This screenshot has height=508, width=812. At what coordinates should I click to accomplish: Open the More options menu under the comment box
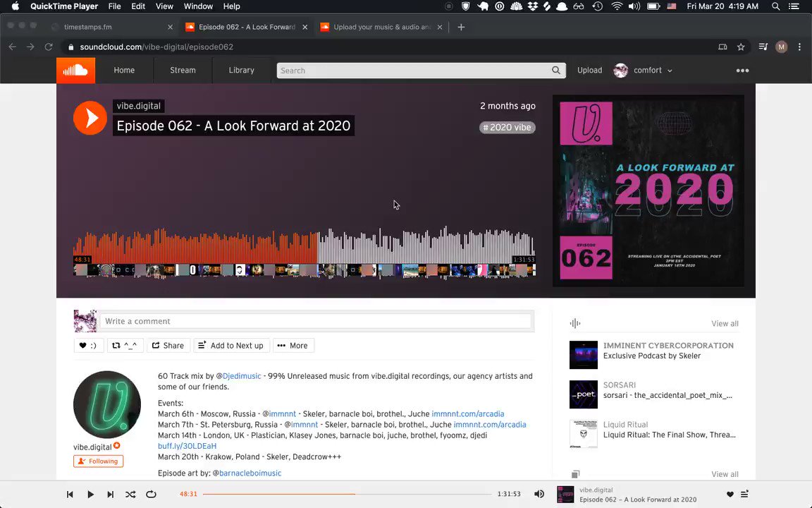point(293,345)
